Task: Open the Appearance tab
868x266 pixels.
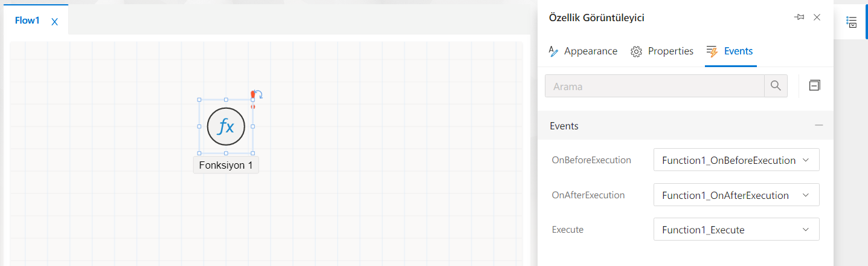Action: (583, 51)
